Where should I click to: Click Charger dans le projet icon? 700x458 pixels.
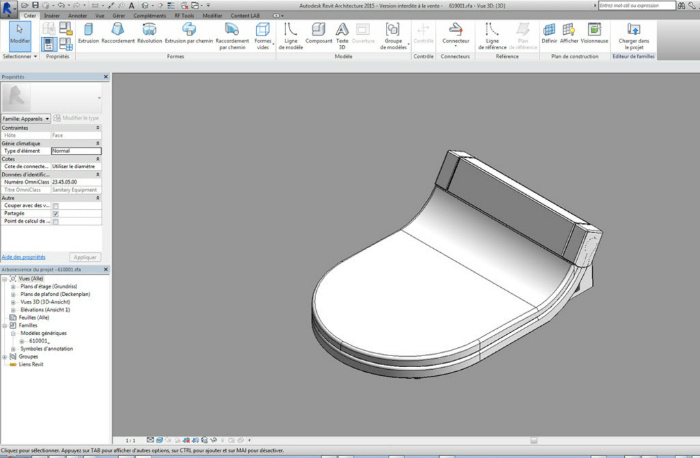tap(633, 33)
